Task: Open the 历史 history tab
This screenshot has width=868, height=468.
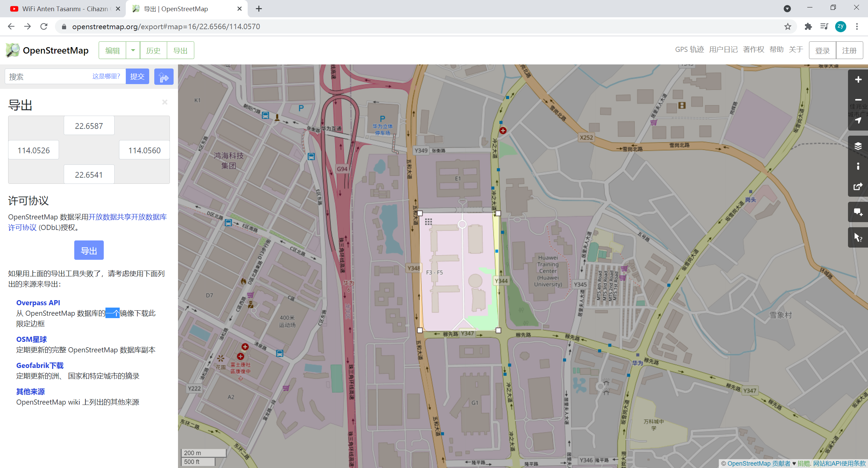Action: tap(153, 50)
